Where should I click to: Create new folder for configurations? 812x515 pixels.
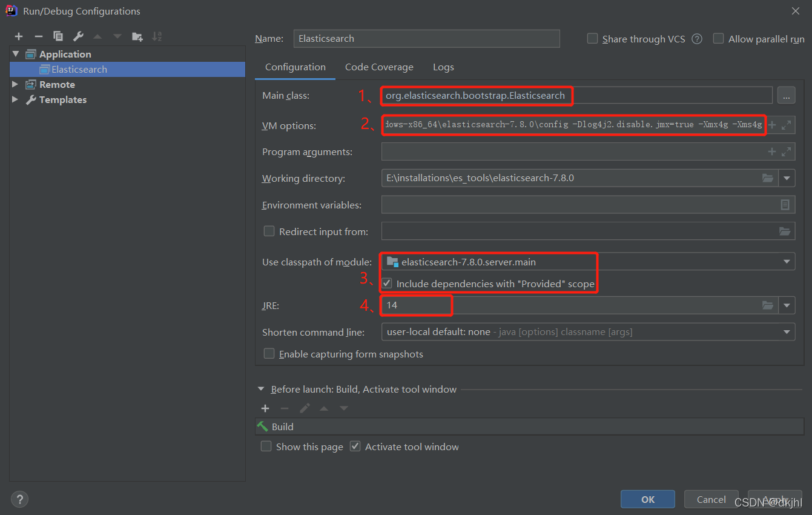pyautogui.click(x=137, y=36)
